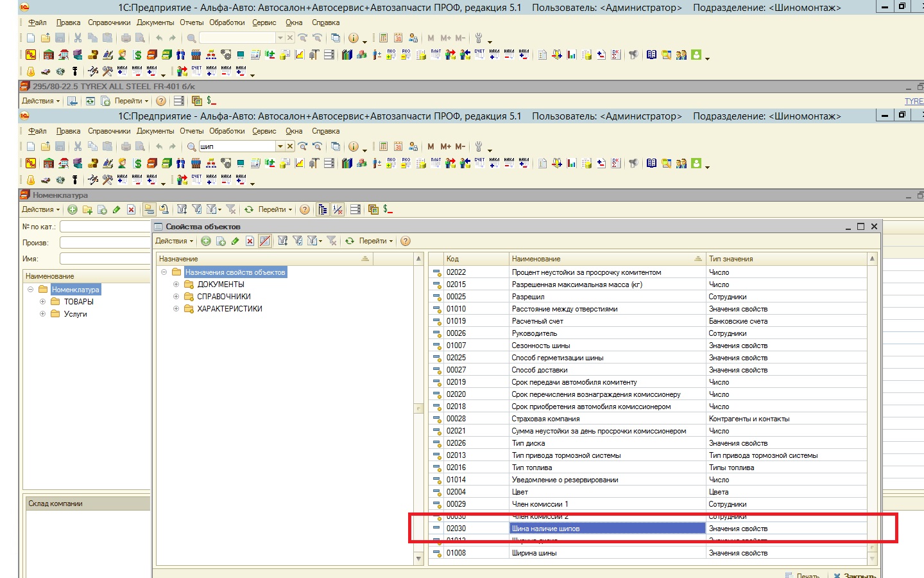Select the 'Тип диска' property row
The height and width of the screenshot is (578, 924).
pos(648,443)
